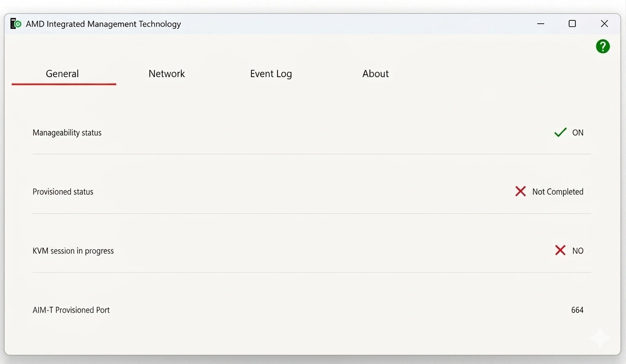Click the AMD management app icon in title bar
626x364 pixels.
click(16, 24)
